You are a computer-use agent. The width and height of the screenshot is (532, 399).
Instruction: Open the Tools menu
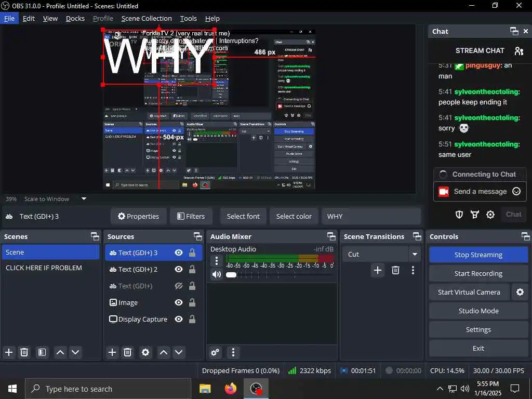188,18
